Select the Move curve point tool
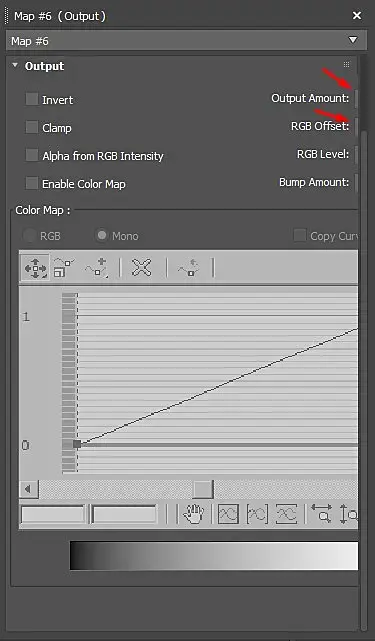Screen dimensions: 375x641 [x=36, y=268]
